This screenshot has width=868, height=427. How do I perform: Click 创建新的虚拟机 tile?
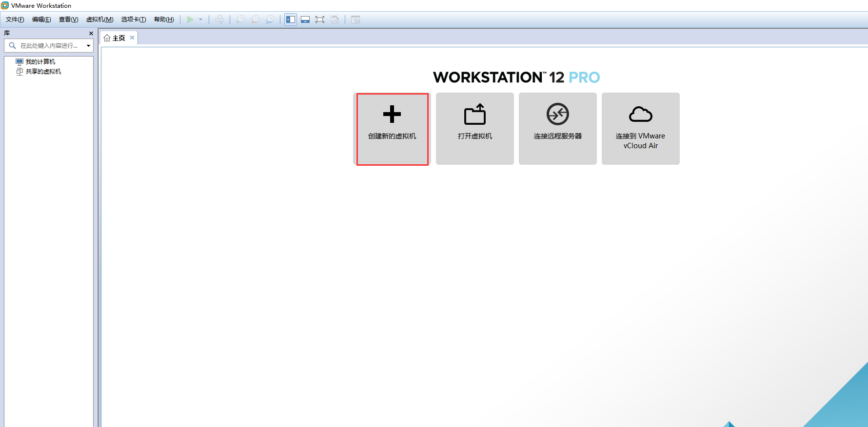click(x=392, y=129)
